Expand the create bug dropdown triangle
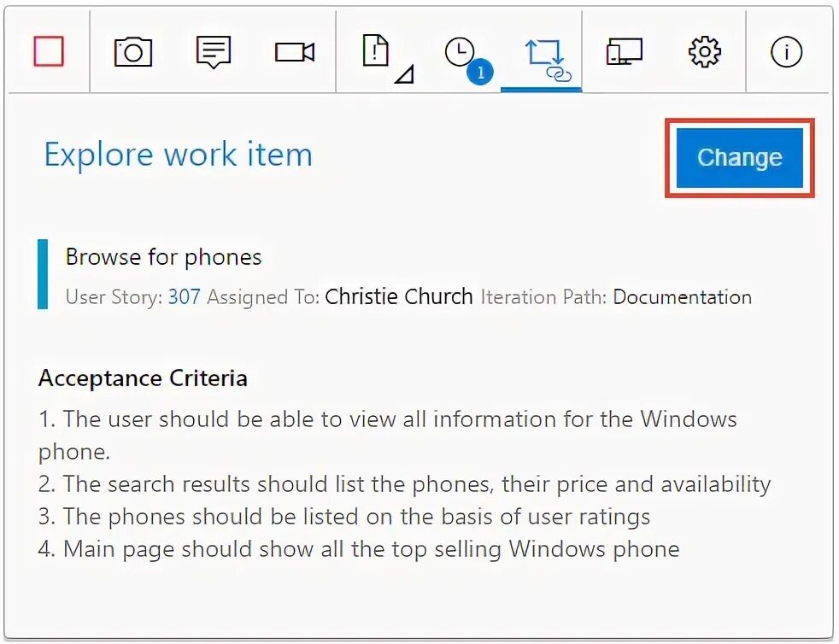 (404, 75)
